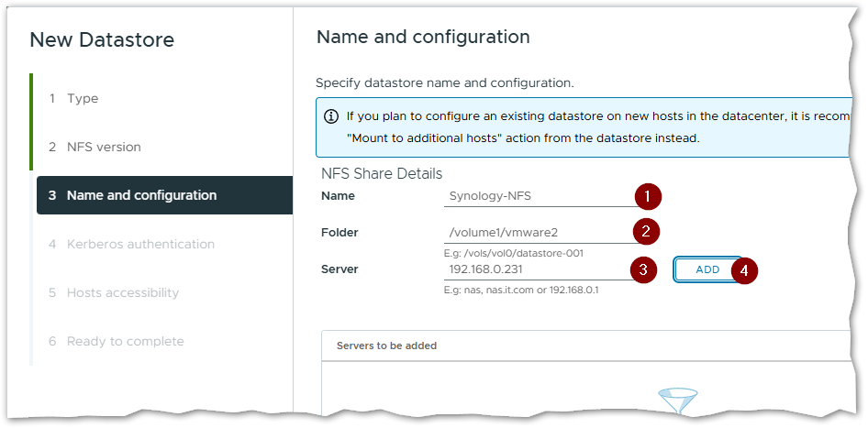Viewport: 868px width, 428px height.
Task: Click the red number 3 marker
Action: [645, 270]
